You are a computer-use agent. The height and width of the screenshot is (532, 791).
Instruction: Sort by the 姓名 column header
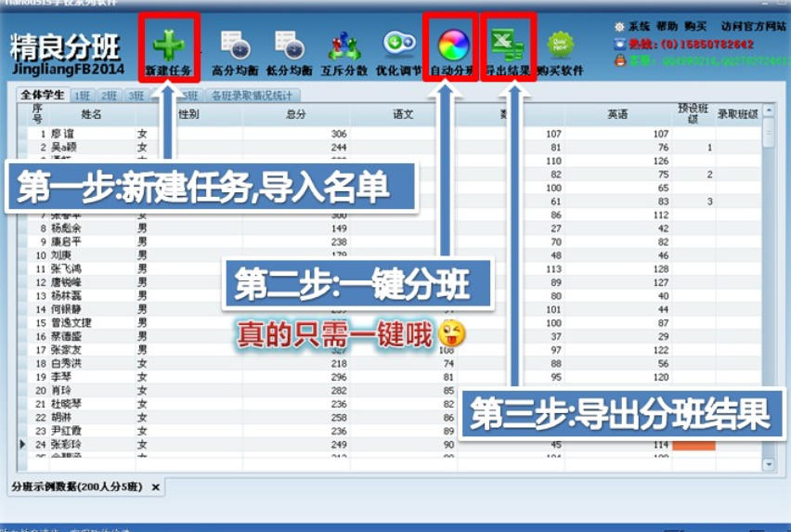click(x=91, y=114)
